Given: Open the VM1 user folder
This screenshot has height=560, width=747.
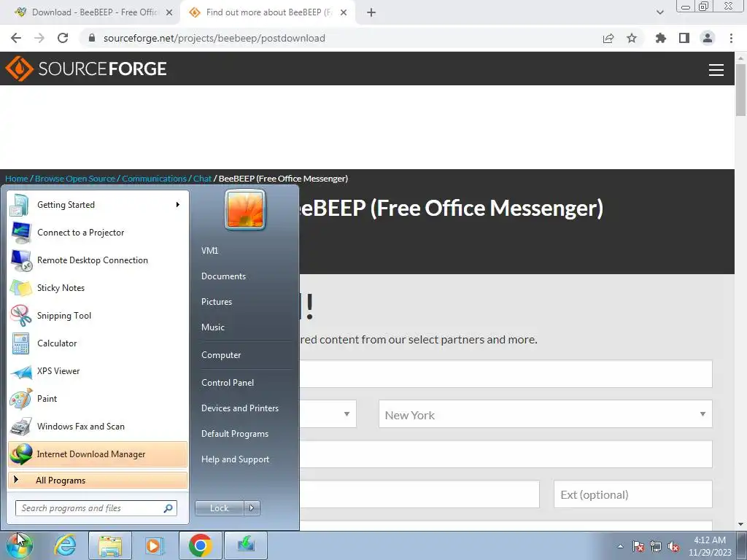Looking at the screenshot, I should [209, 251].
